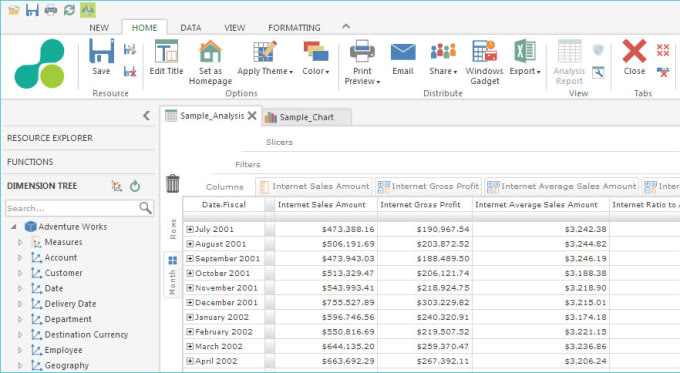The height and width of the screenshot is (373, 680).
Task: Open the Color dropdown
Action: 316,57
